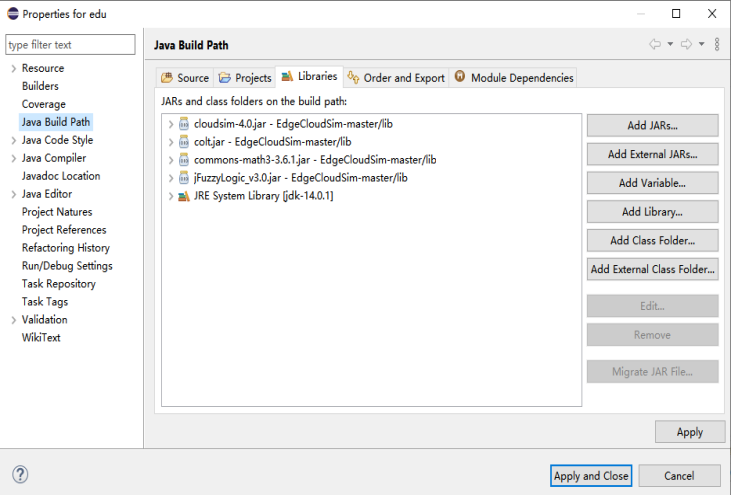Open Javadoc Location page
Image resolution: width=732 pixels, height=496 pixels.
(61, 176)
